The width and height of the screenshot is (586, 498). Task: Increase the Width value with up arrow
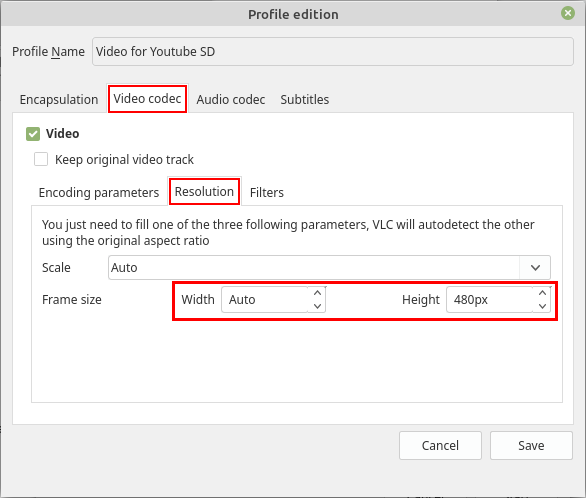click(x=317, y=293)
